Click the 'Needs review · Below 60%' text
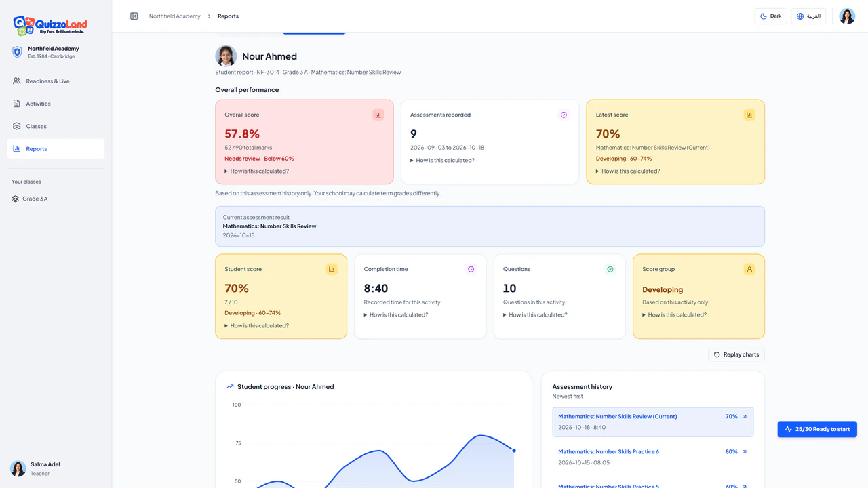The width and height of the screenshot is (868, 488). click(x=259, y=159)
